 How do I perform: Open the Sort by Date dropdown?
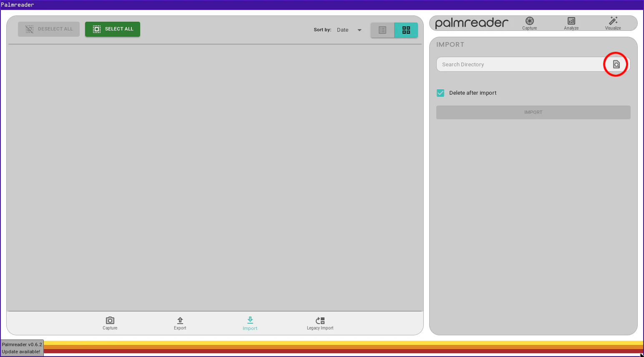click(x=343, y=30)
